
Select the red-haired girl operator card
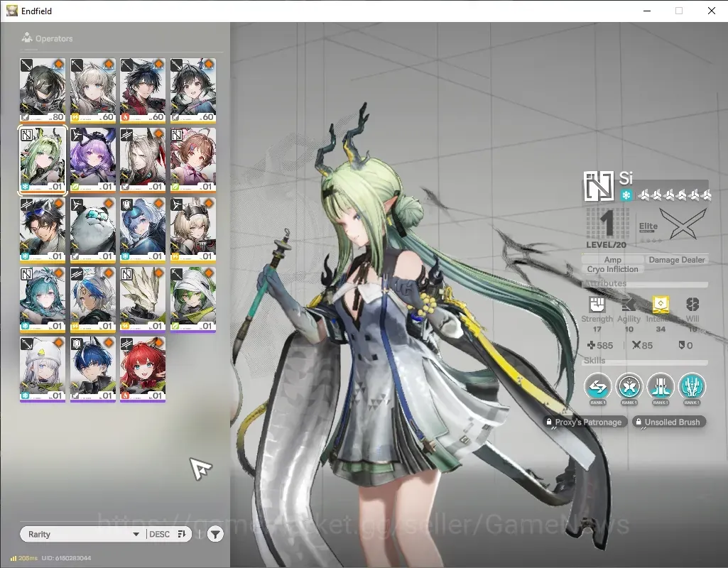click(143, 369)
